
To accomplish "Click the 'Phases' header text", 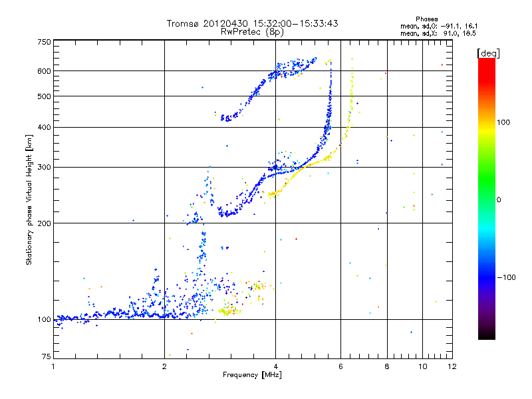I will (x=427, y=19).
